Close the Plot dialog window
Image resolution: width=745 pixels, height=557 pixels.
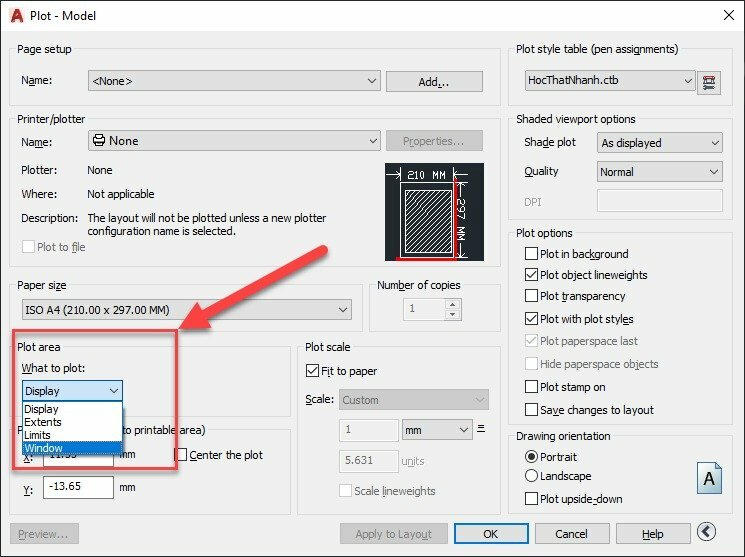[724, 15]
